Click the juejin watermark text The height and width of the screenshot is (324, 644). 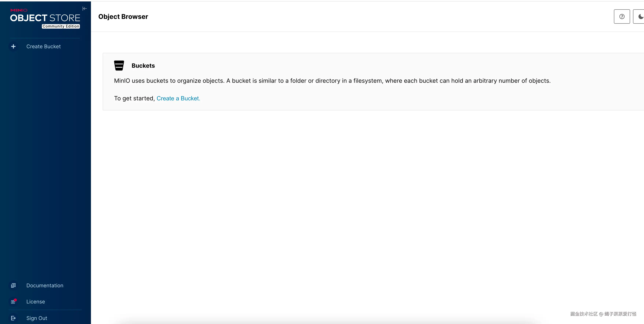(x=603, y=314)
